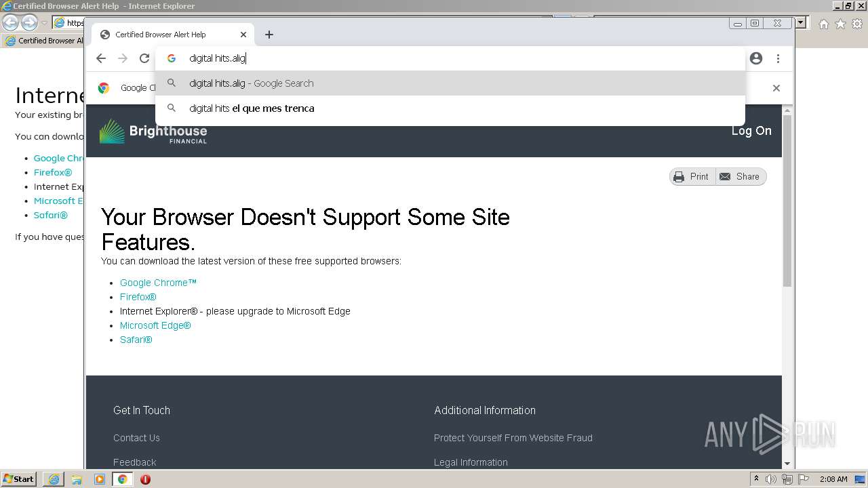868x488 pixels.
Task: Select the Certified Browser Alert Help Chrome tab
Action: click(x=173, y=35)
